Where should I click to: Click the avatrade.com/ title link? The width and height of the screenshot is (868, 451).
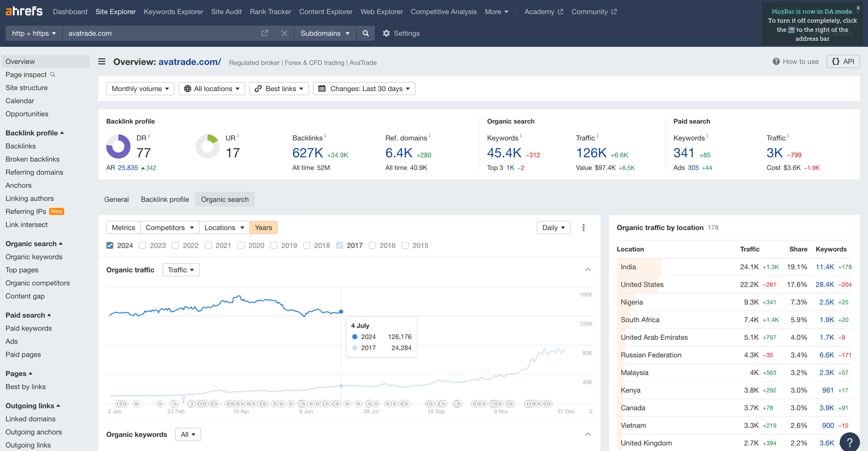(x=190, y=62)
